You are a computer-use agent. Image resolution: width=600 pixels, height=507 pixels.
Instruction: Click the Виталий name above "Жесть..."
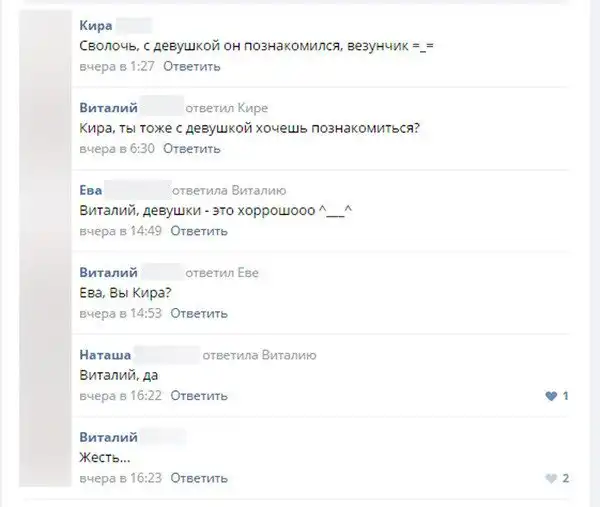coord(108,437)
